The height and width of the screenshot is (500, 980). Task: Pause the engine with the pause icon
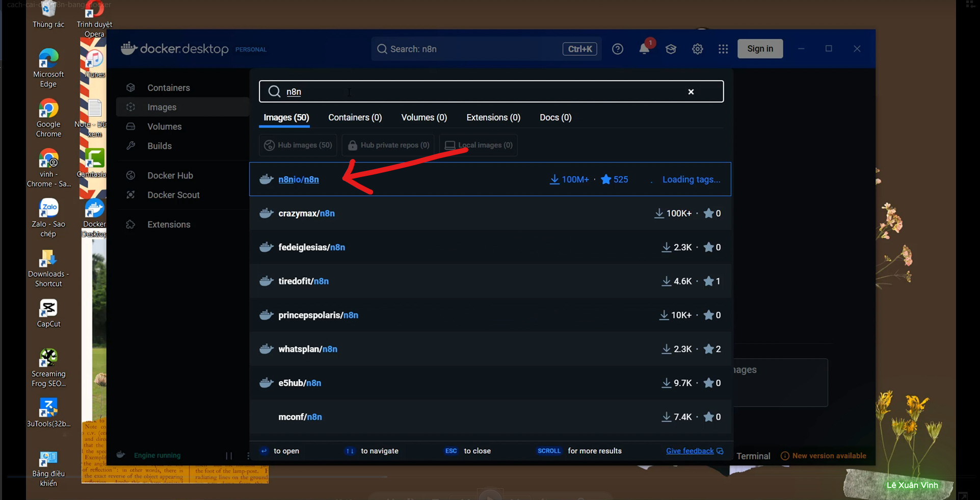click(x=229, y=456)
